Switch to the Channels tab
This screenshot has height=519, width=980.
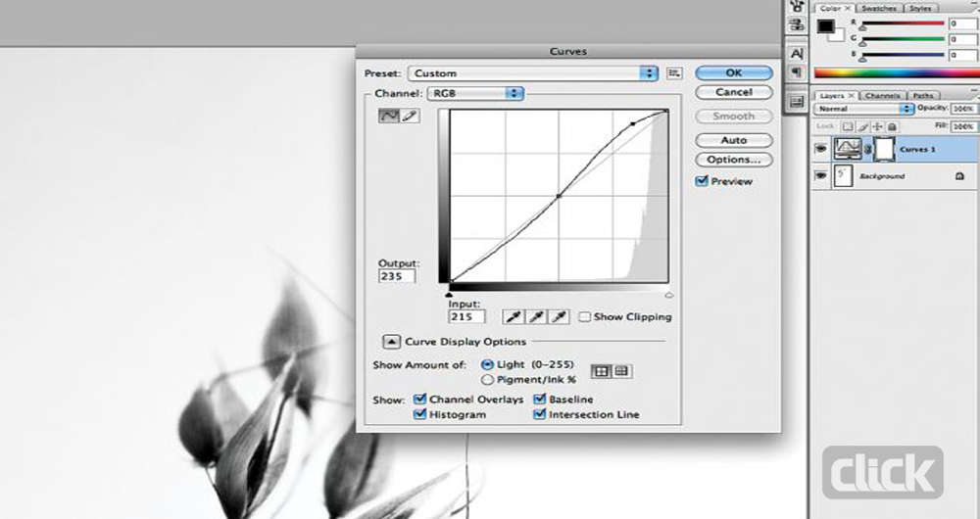coord(883,96)
